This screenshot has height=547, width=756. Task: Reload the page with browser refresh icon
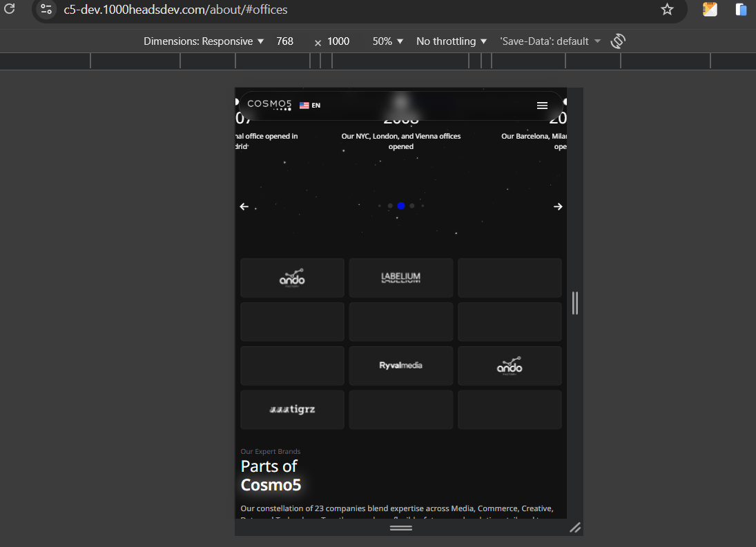tap(10, 8)
